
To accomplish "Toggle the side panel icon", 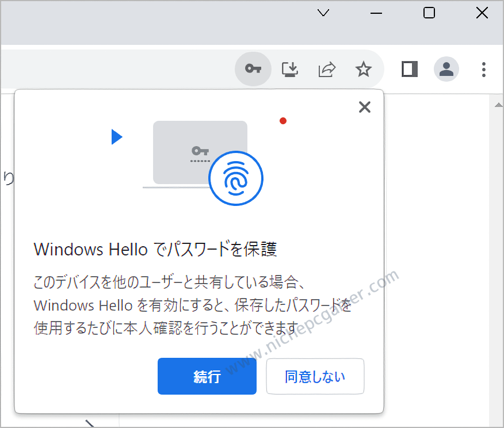I will click(410, 69).
